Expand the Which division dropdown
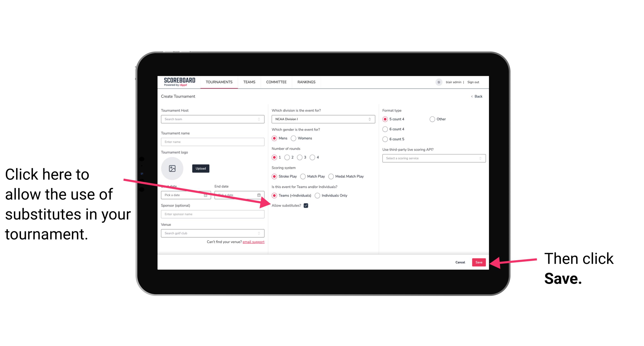Viewport: 644px width, 346px height. pyautogui.click(x=323, y=119)
